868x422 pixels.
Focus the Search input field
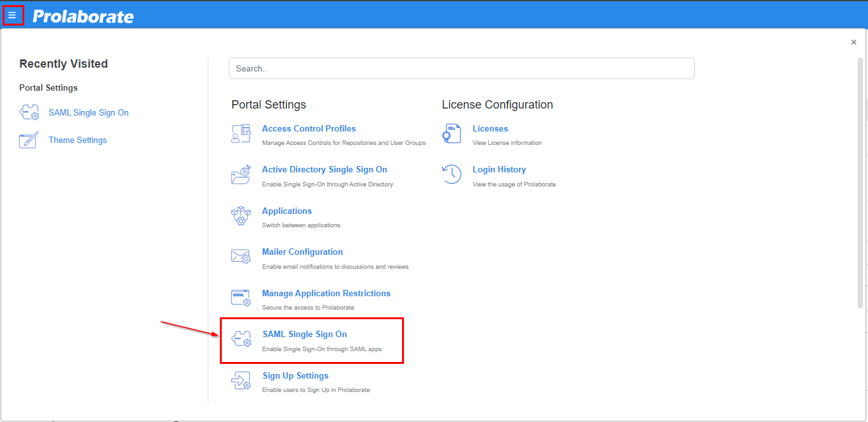(461, 68)
